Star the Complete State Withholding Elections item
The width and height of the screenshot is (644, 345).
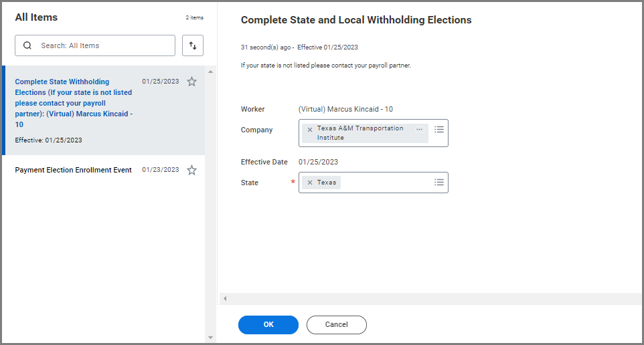[191, 82]
